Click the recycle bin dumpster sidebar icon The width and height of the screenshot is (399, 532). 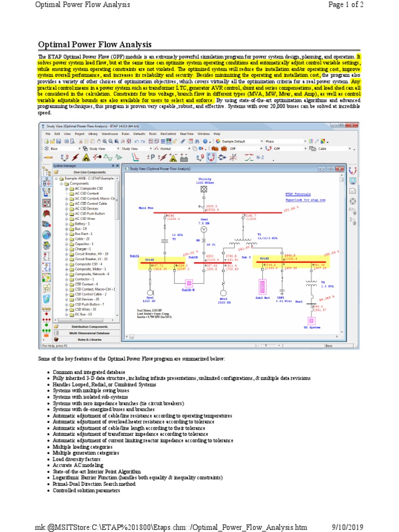tap(46, 299)
